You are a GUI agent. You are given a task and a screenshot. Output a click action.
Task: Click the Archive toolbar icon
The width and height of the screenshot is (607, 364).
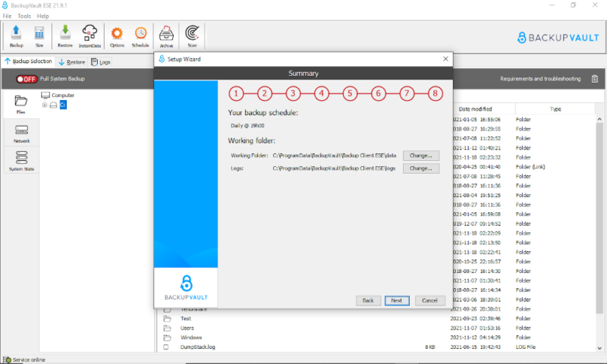[166, 36]
